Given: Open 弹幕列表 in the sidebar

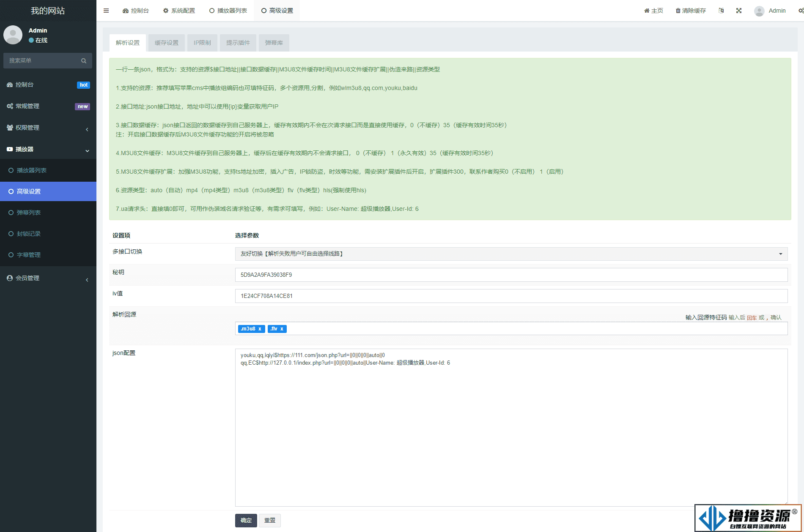Looking at the screenshot, I should (x=48, y=213).
